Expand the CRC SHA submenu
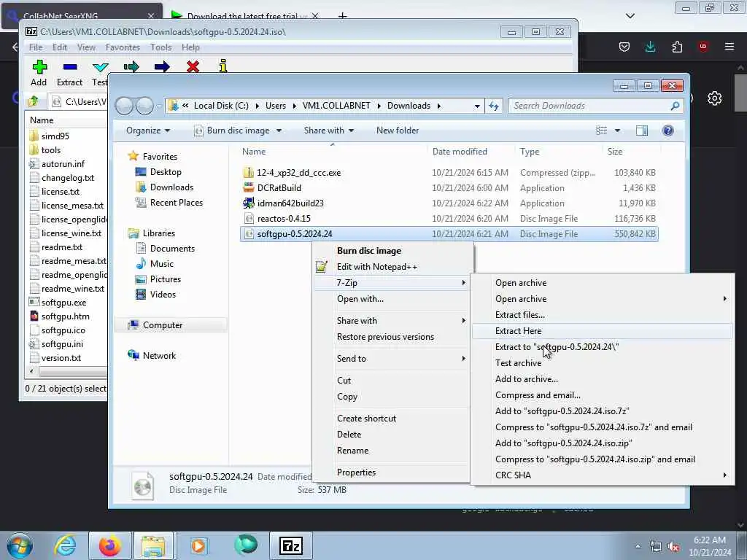Screen dimensions: 747x560 point(602,475)
